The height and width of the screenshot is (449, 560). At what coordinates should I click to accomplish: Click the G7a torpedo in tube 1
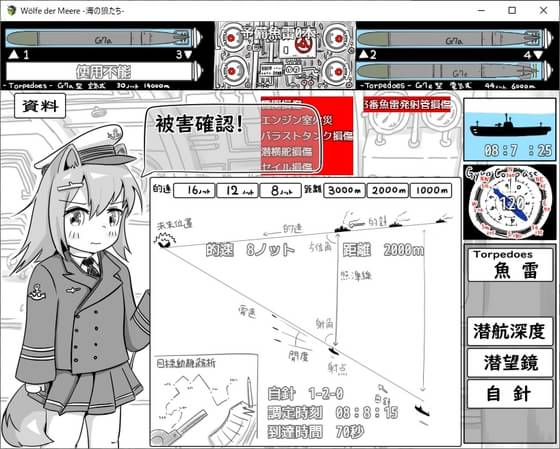[x=103, y=38]
